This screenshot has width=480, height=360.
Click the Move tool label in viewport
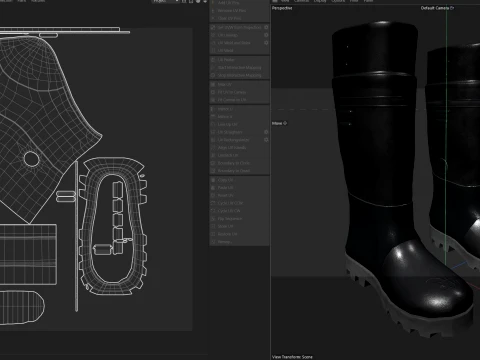point(279,123)
